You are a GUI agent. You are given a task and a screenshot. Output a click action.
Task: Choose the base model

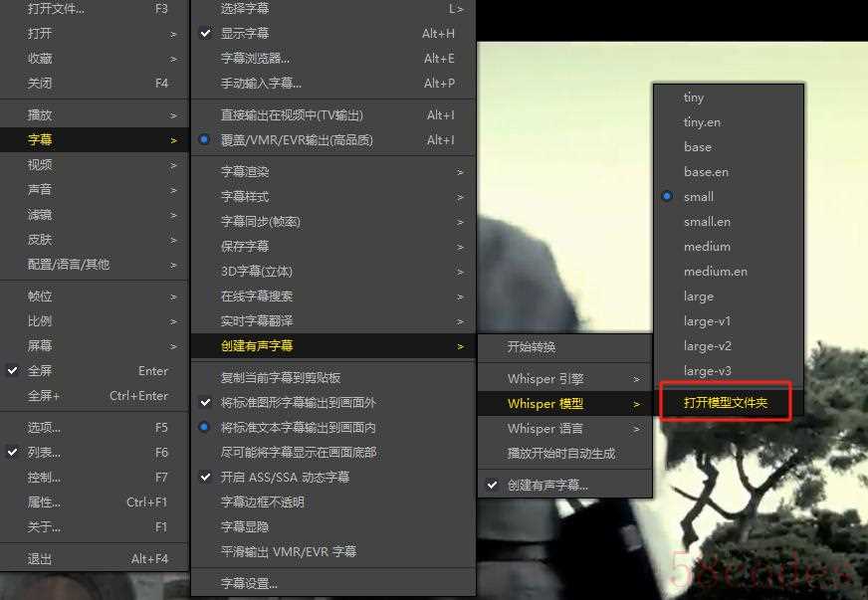tap(729, 147)
